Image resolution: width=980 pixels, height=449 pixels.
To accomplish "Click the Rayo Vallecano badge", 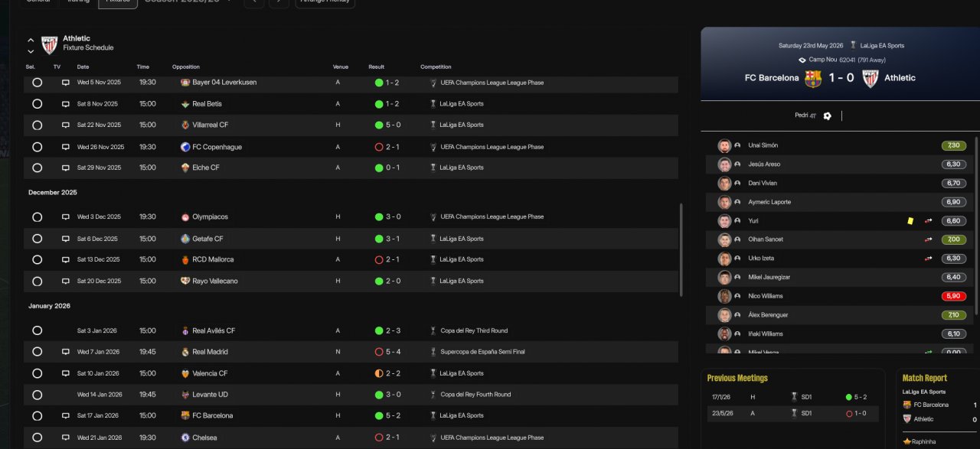I will [185, 281].
